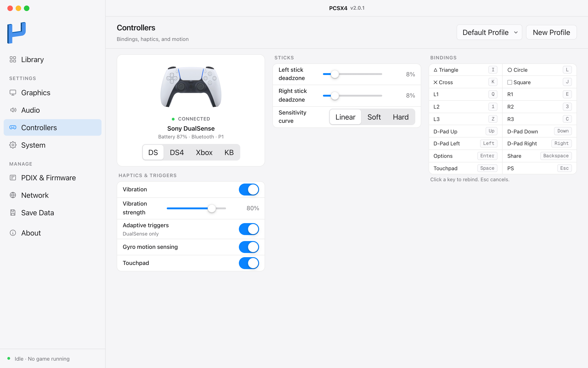Screen dimensions: 588x368
Task: Click the Graphics monitor icon
Action: pos(13,92)
